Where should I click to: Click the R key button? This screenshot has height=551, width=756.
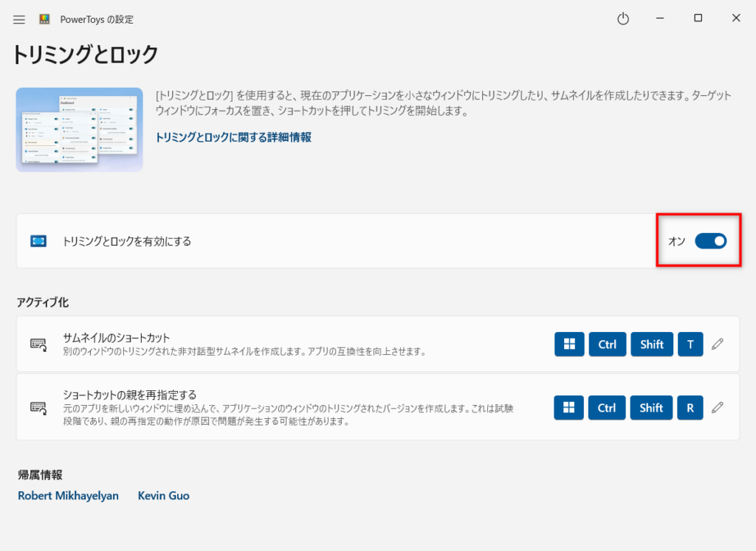(x=690, y=407)
